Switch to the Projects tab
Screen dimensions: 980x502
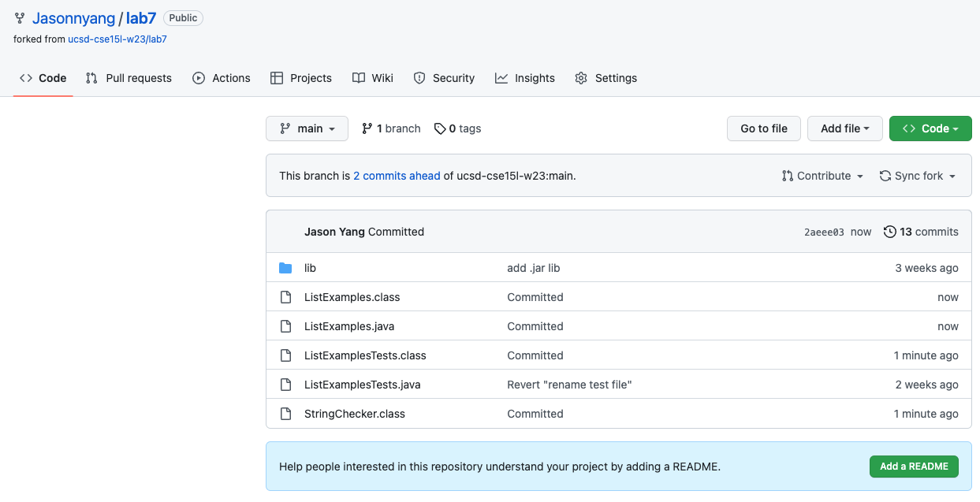point(301,78)
